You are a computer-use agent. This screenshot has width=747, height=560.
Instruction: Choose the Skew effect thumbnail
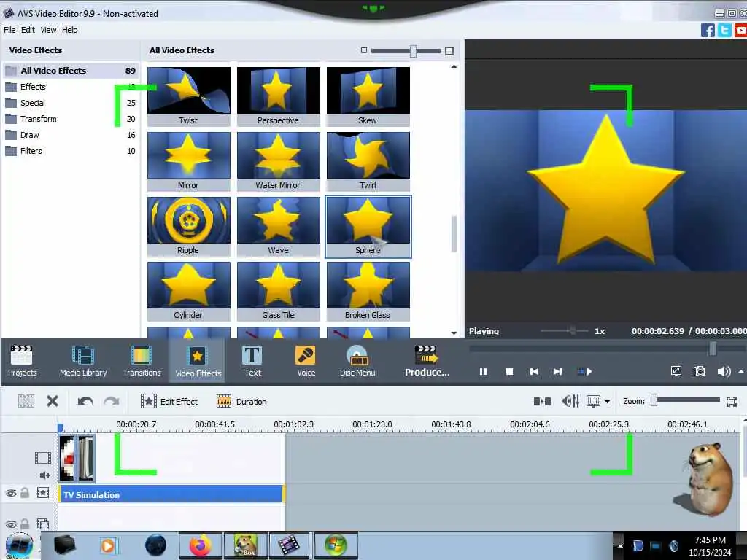tap(368, 96)
